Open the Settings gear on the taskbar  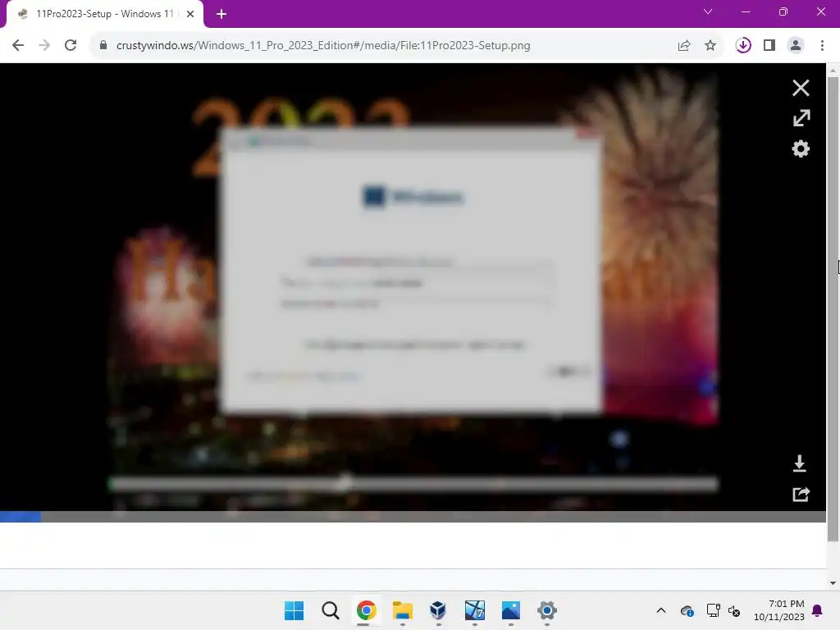coord(547,610)
